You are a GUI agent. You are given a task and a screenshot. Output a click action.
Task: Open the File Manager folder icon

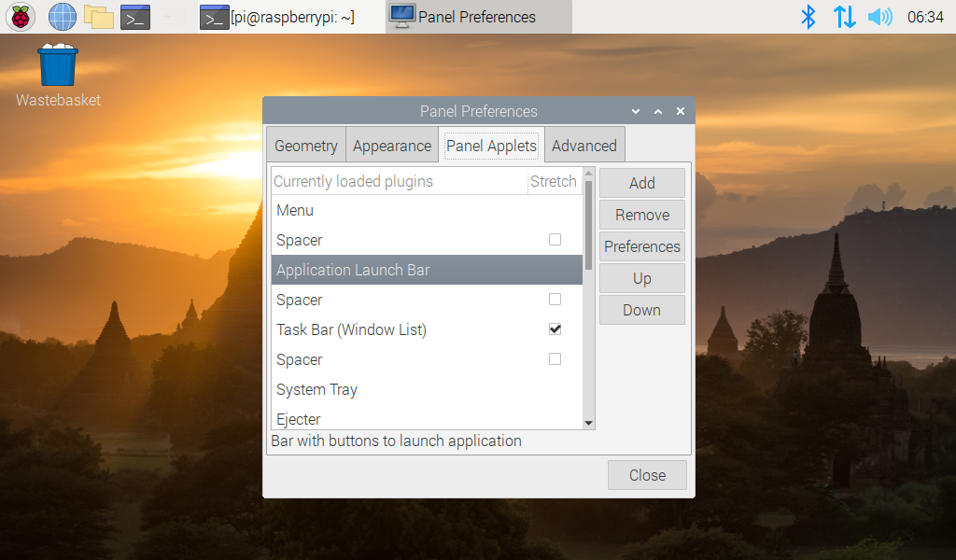98,17
